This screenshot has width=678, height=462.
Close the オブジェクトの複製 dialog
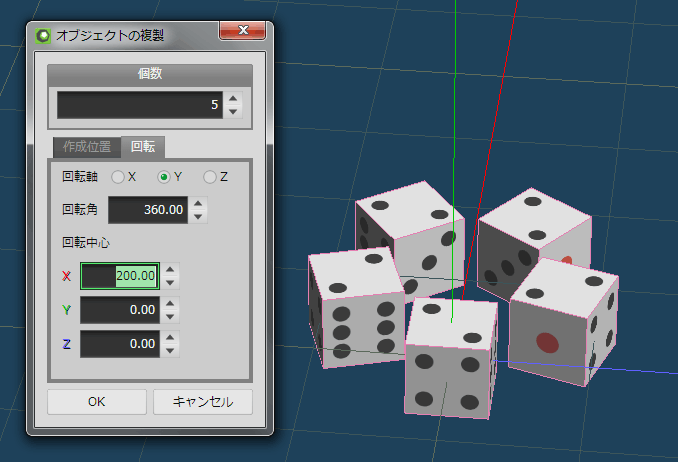pos(243,30)
